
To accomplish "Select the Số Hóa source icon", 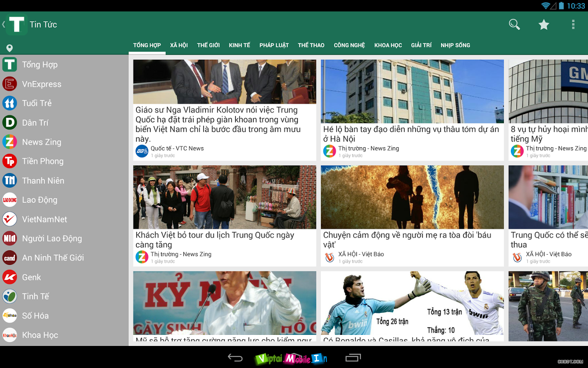I will pos(10,316).
